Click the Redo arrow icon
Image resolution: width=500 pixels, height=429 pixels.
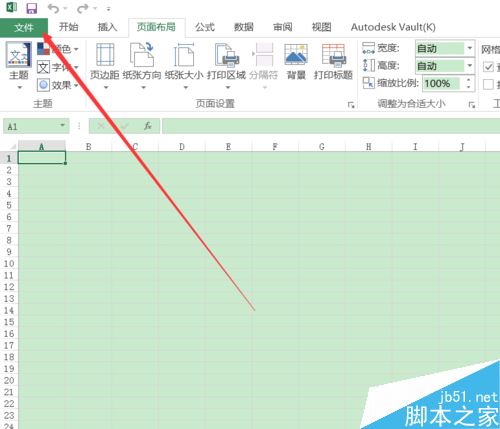pos(82,8)
